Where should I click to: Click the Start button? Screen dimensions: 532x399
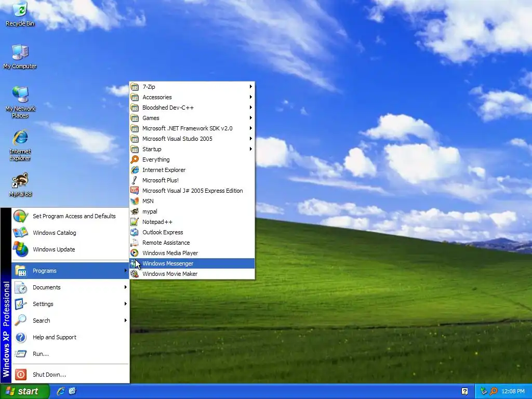point(24,391)
